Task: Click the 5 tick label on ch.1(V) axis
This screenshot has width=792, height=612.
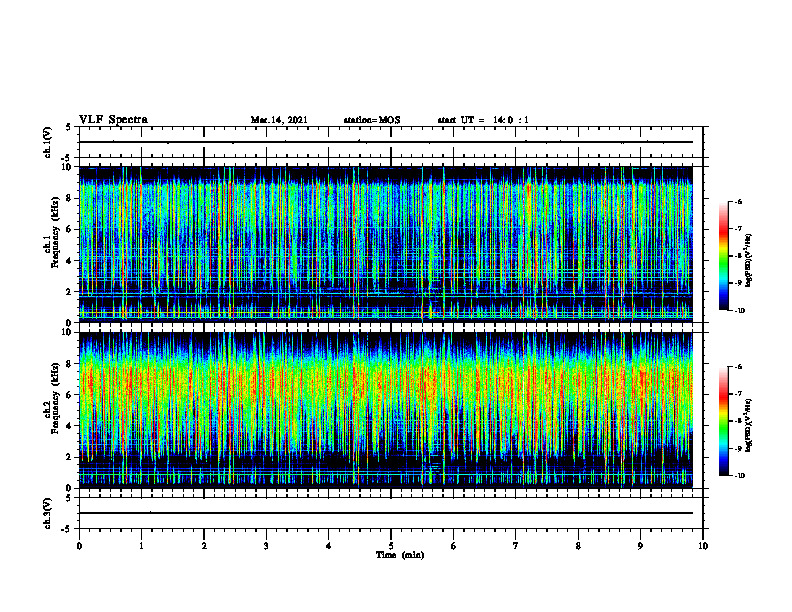Action: (x=68, y=128)
